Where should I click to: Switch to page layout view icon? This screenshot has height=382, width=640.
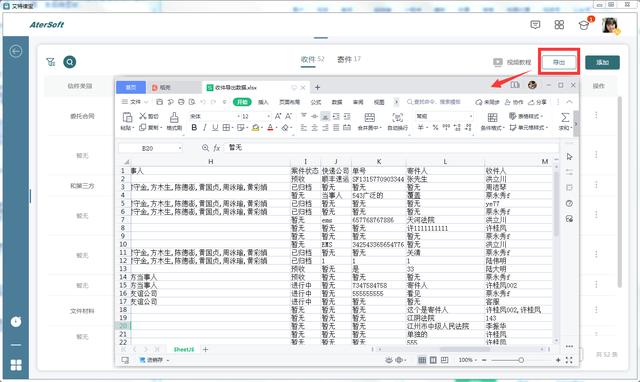click(433, 360)
